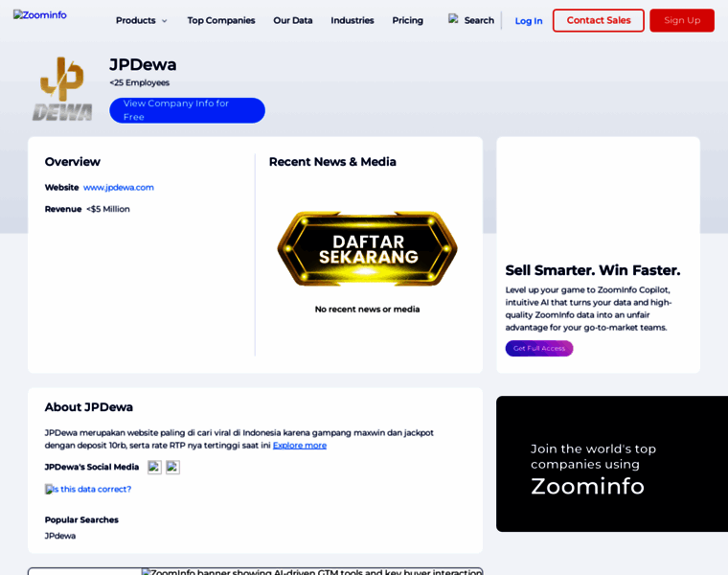The image size is (728, 575).
Task: Click the About JPDewa heading
Action: click(89, 407)
